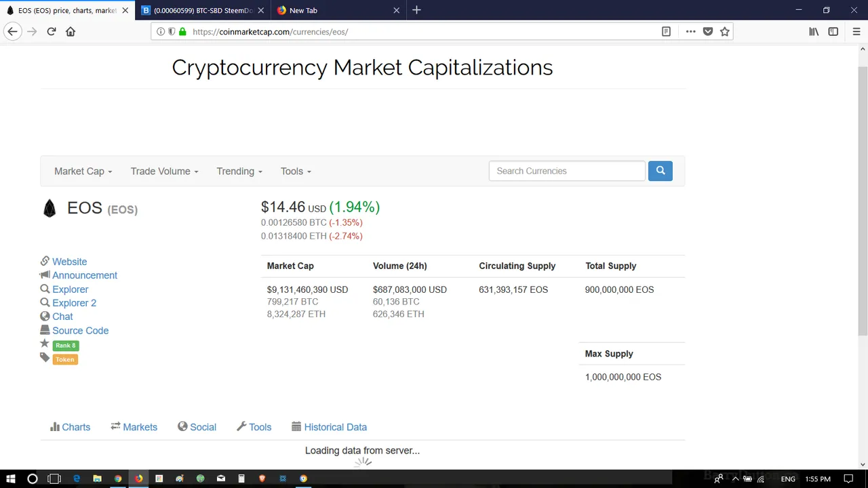Open the Firefox Library icon

[814, 32]
